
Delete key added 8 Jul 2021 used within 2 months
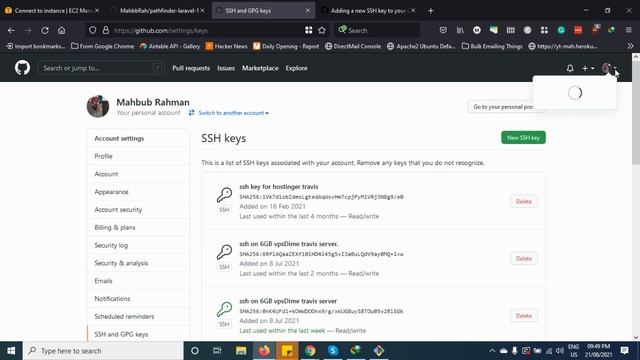tap(524, 259)
